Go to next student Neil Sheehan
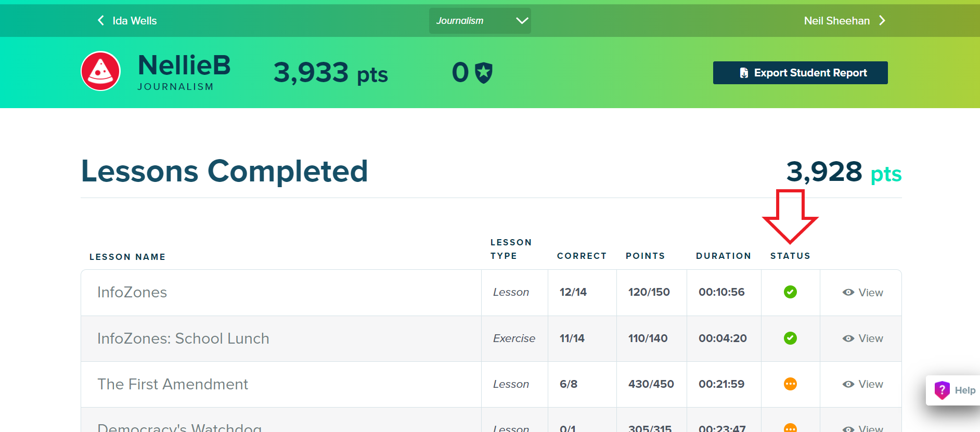Viewport: 980px width, 432px height. (836, 21)
